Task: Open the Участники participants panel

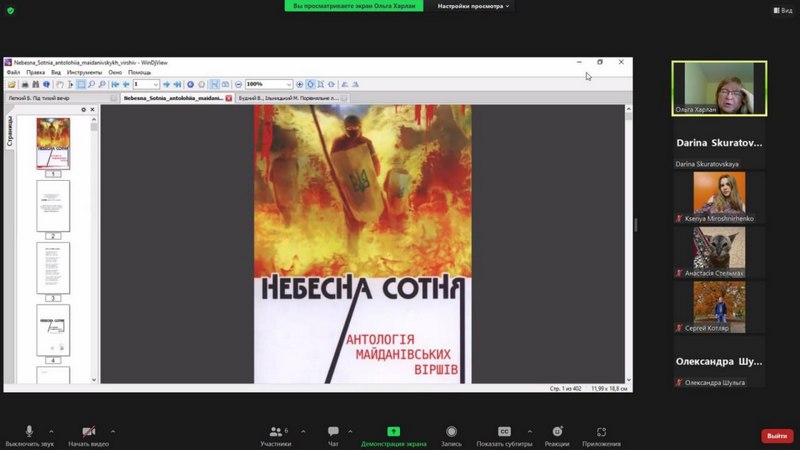Action: point(276,436)
